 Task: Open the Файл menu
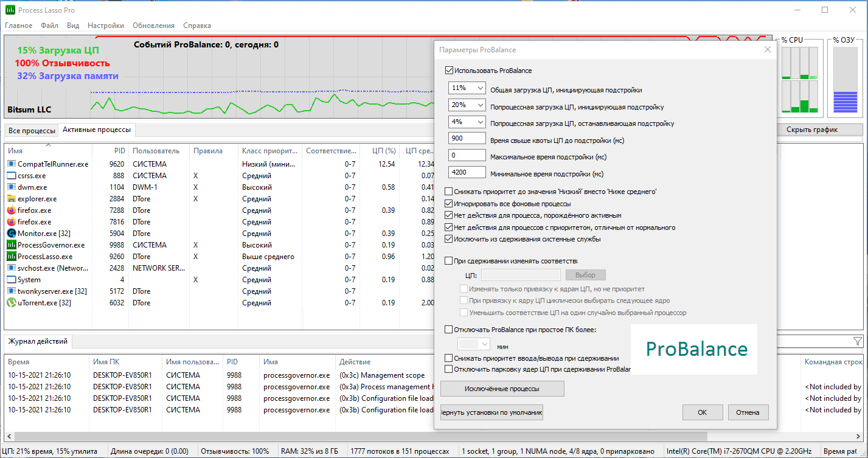tap(50, 26)
